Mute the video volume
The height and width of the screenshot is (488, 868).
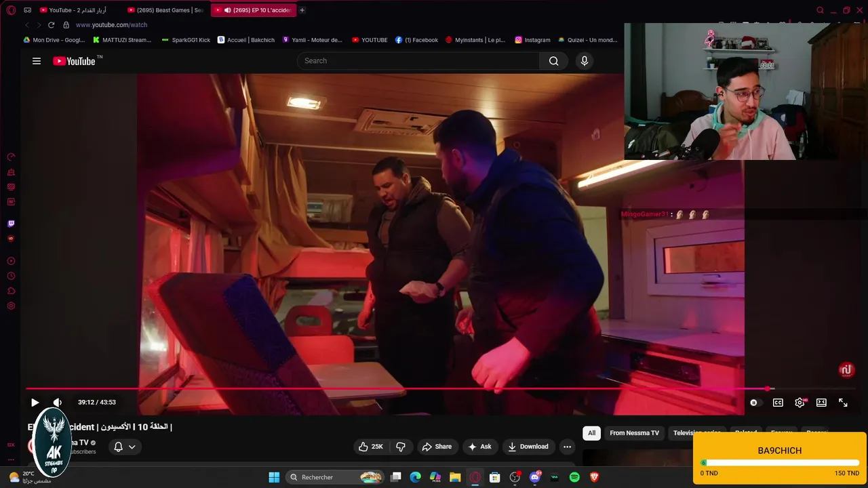[58, 403]
